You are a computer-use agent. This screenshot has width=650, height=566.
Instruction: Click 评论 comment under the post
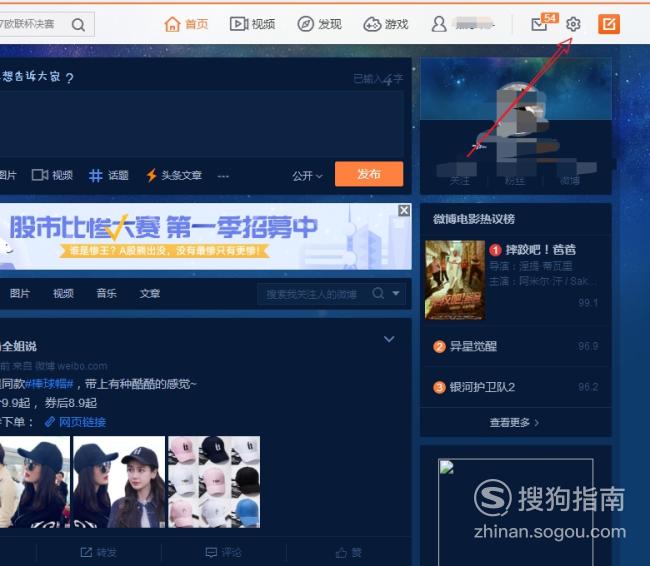224,552
